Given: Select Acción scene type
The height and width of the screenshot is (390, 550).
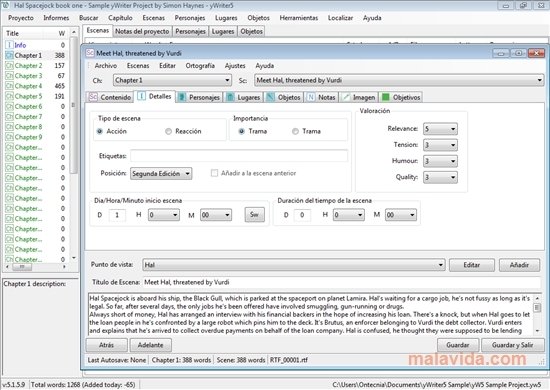Looking at the screenshot, I should [100, 131].
